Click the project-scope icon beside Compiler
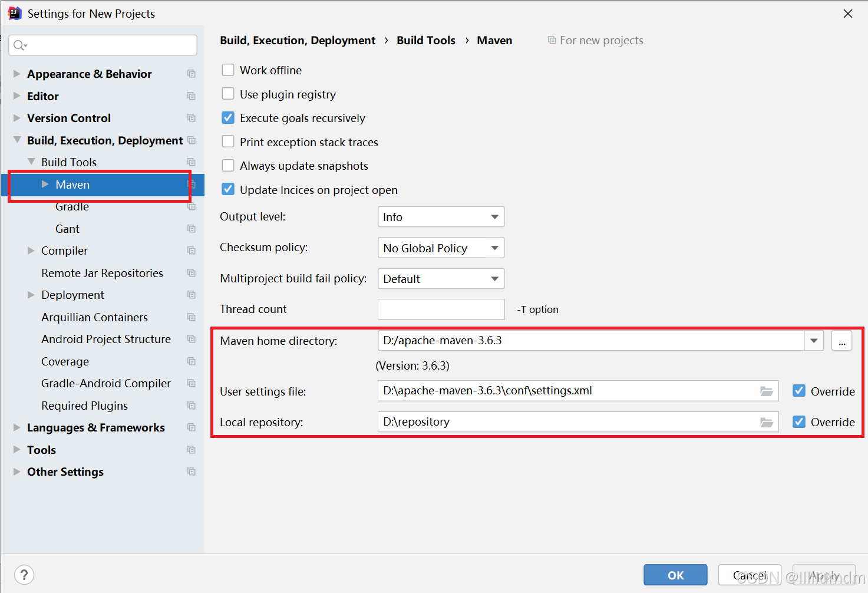This screenshot has width=868, height=593. (x=192, y=251)
